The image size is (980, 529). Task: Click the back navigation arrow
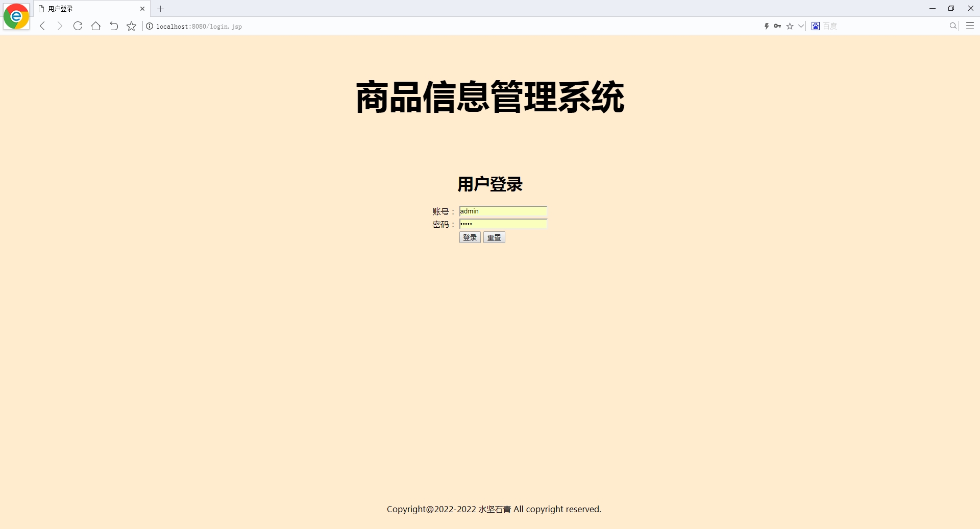click(x=42, y=26)
